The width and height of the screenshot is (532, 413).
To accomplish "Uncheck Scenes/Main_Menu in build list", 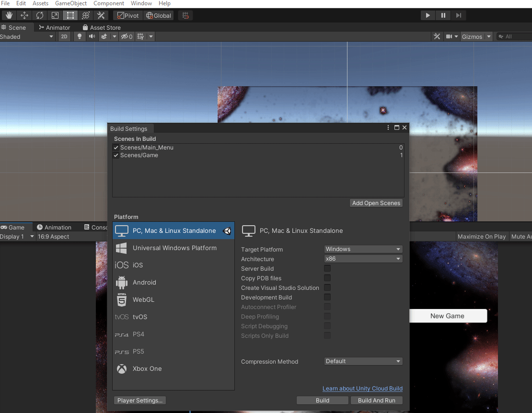I will tap(116, 148).
